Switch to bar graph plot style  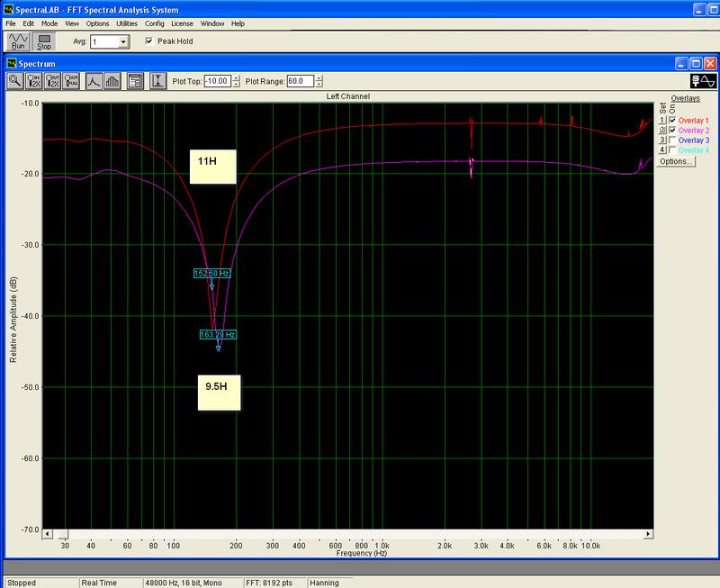click(112, 81)
